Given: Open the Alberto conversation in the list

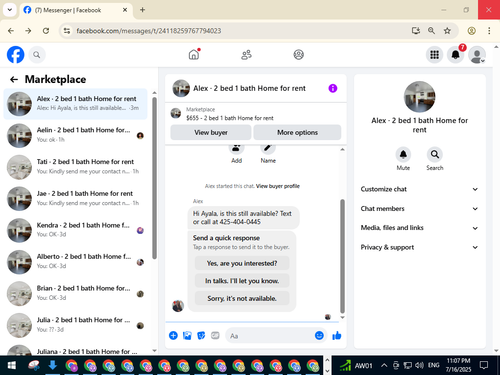Looking at the screenshot, I should 75,262.
